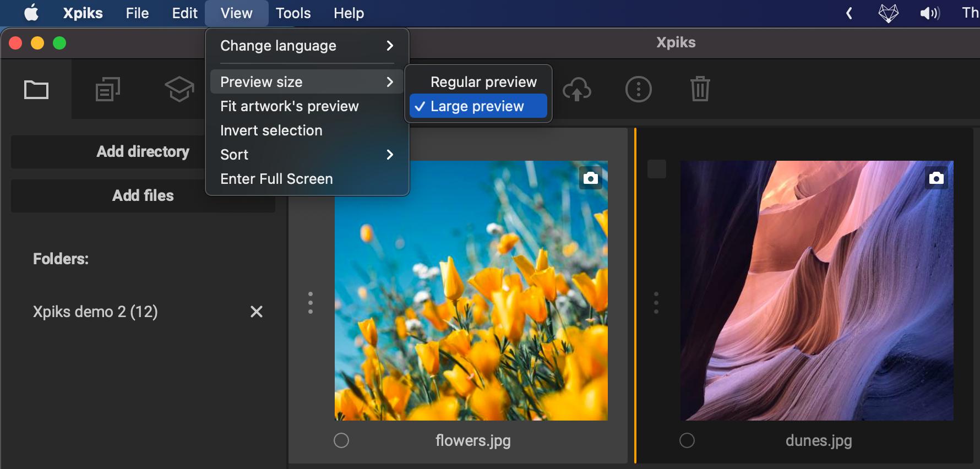The width and height of the screenshot is (980, 469).
Task: Expand the Sort submenu
Action: (307, 155)
